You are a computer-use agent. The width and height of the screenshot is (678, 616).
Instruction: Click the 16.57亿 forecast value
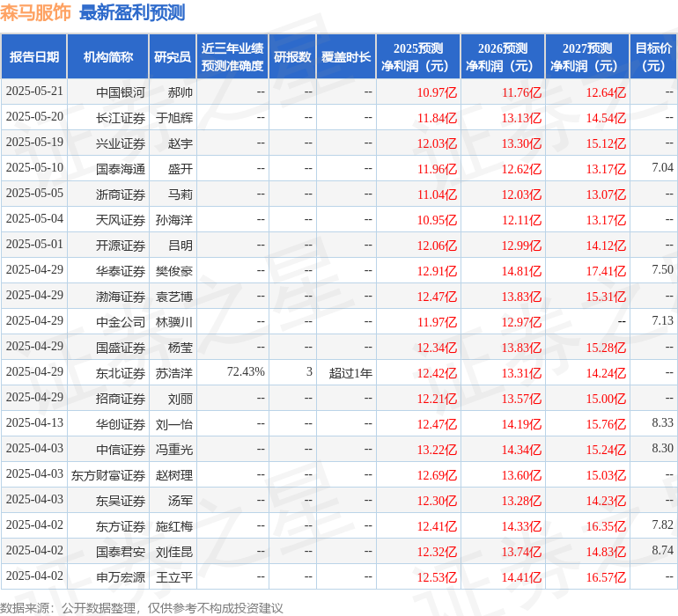point(606,577)
